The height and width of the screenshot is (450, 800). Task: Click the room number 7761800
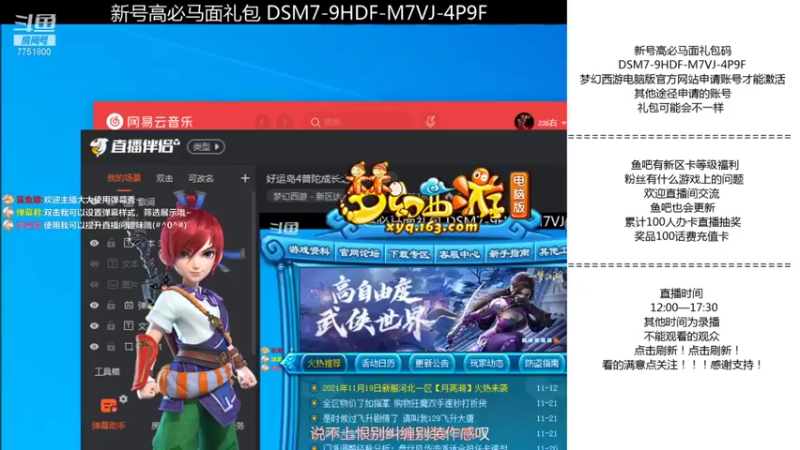(x=34, y=52)
